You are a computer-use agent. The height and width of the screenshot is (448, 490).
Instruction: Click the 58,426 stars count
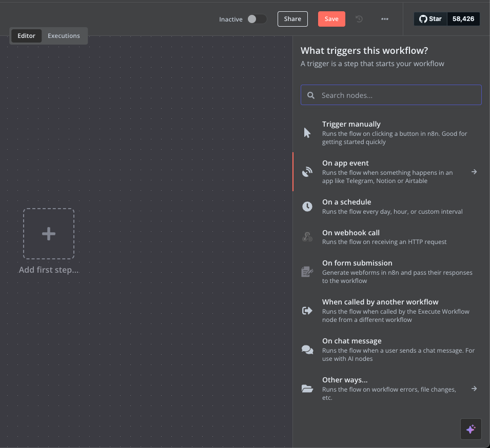[x=463, y=19]
